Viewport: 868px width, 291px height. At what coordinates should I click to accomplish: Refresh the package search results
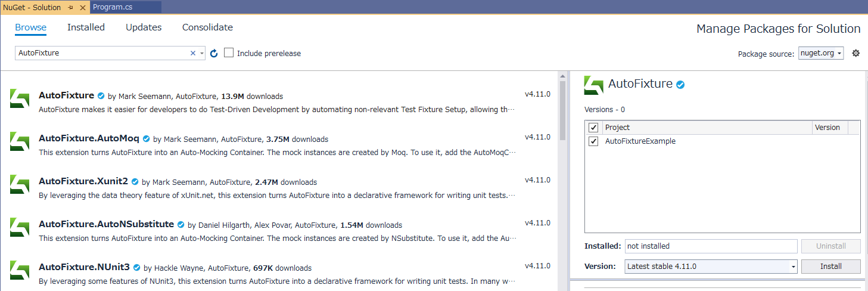pos(214,53)
